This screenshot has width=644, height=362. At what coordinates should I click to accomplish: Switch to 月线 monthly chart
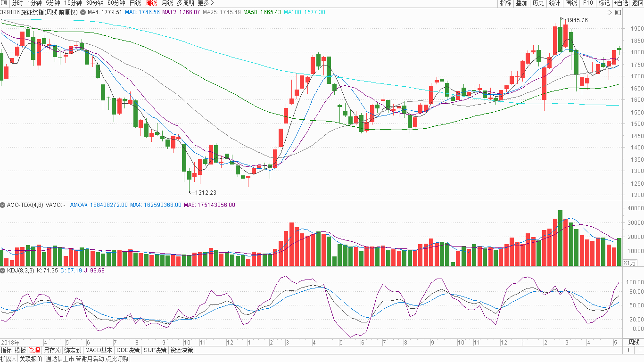[x=167, y=3]
